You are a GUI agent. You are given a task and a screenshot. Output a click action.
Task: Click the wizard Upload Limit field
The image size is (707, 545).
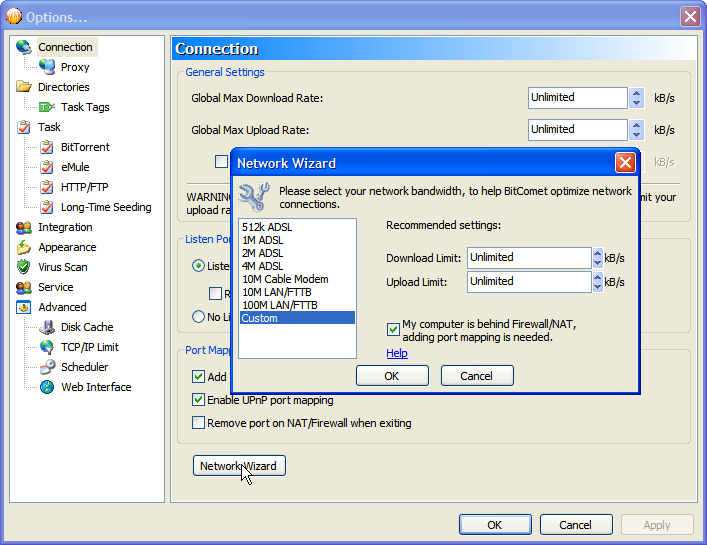coord(529,282)
